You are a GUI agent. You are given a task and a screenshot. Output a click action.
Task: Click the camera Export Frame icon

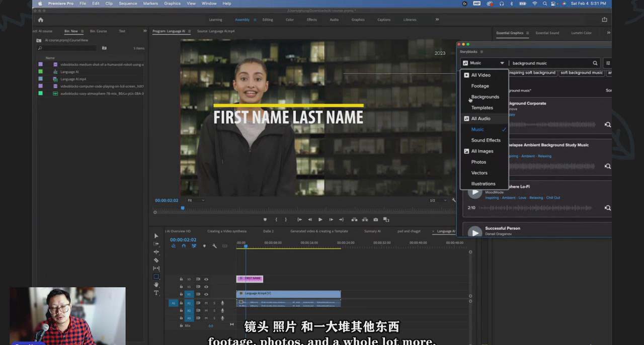point(375,219)
